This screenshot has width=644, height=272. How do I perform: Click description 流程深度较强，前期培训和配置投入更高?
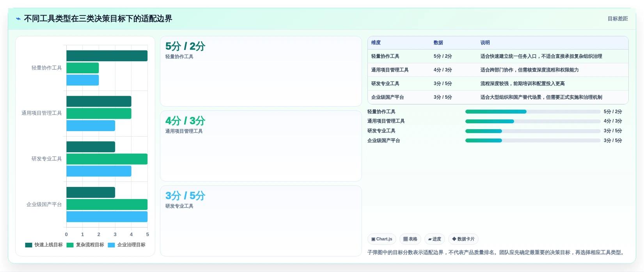pyautogui.click(x=523, y=84)
